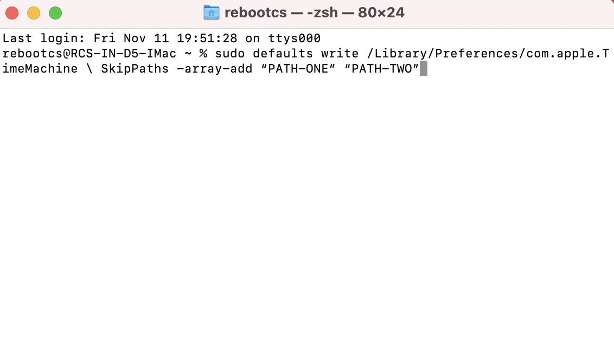This screenshot has height=364, width=614.
Task: Close the Terminal window with red button
Action: (x=12, y=13)
